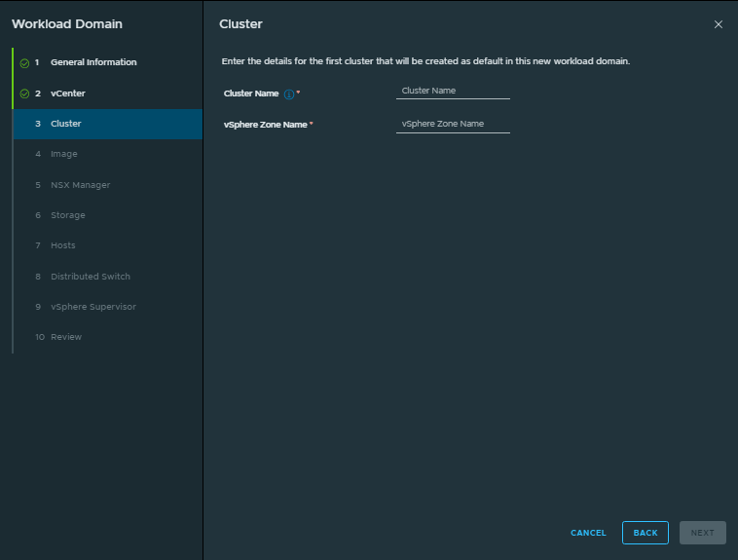
Task: Select the vSphere Supervisor step
Action: coord(92,307)
